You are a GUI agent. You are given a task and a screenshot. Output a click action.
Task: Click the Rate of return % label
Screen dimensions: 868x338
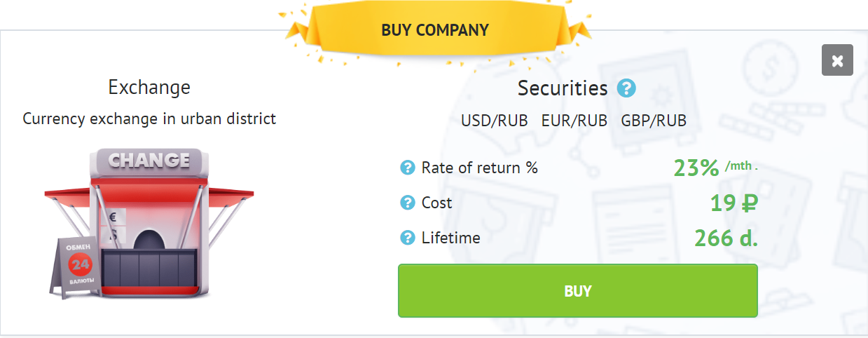click(480, 168)
